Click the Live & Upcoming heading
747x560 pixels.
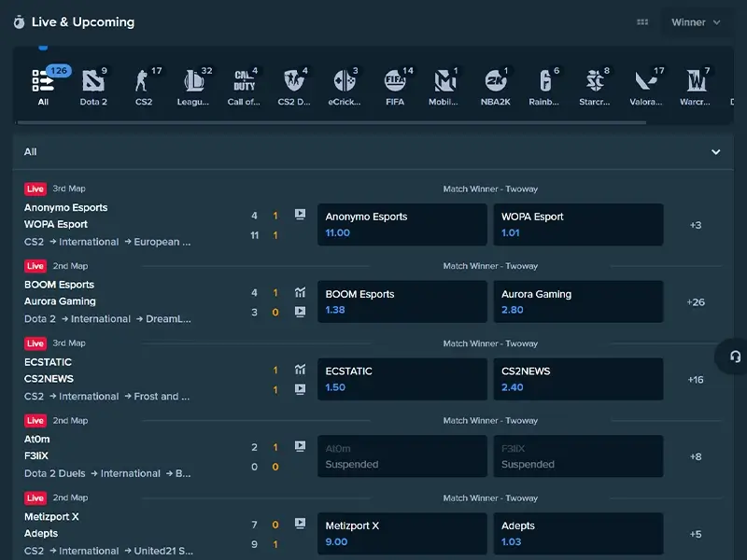[x=83, y=21]
